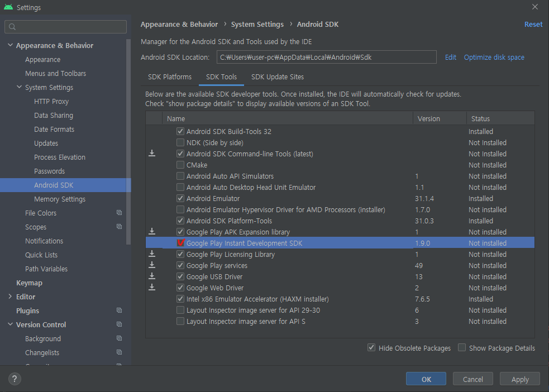Uncheck Intel x86 Emulator Accelerator (HAXM installer)
Viewport: 549px width, 392px height.
(x=180, y=299)
